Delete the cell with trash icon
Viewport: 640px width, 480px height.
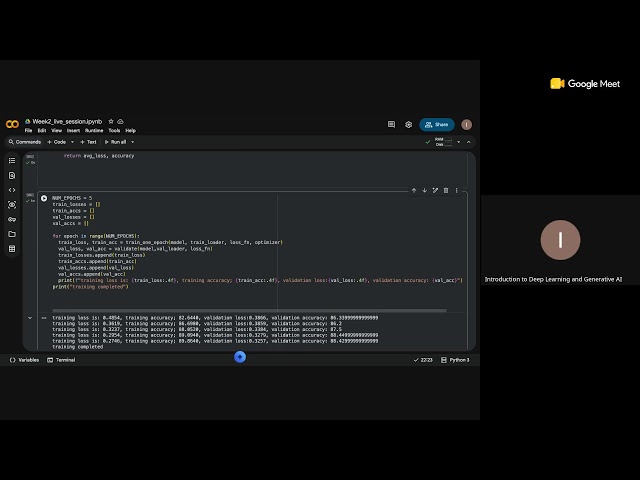click(x=446, y=190)
